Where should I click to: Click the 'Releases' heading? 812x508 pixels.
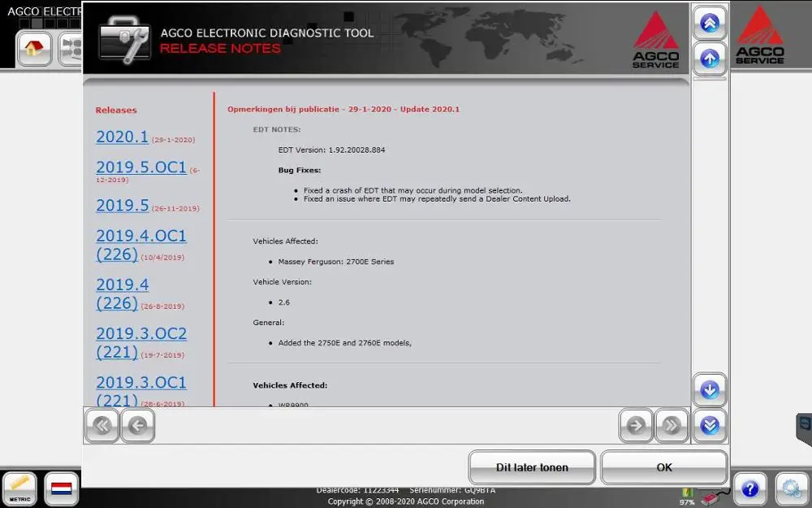(116, 110)
